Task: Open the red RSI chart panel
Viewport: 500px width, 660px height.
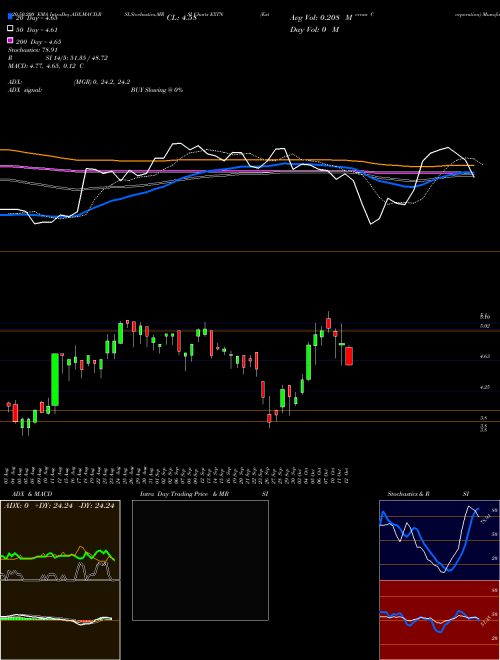Action: click(439, 620)
